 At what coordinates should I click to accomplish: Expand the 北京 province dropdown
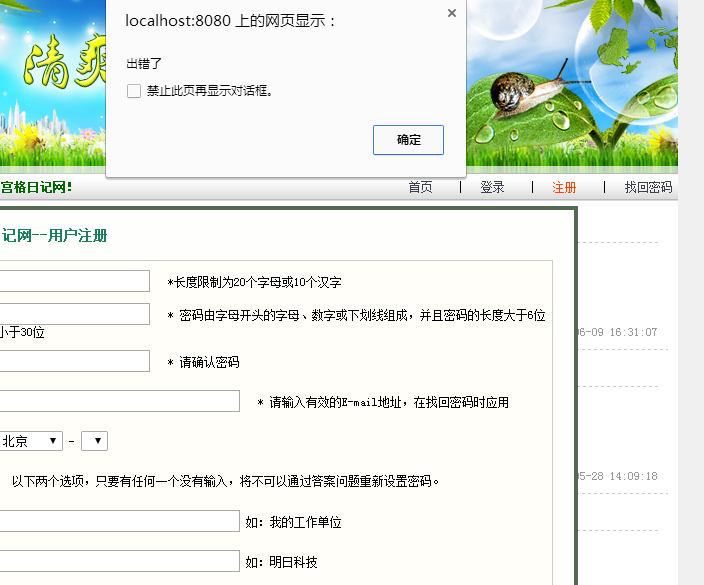point(31,441)
